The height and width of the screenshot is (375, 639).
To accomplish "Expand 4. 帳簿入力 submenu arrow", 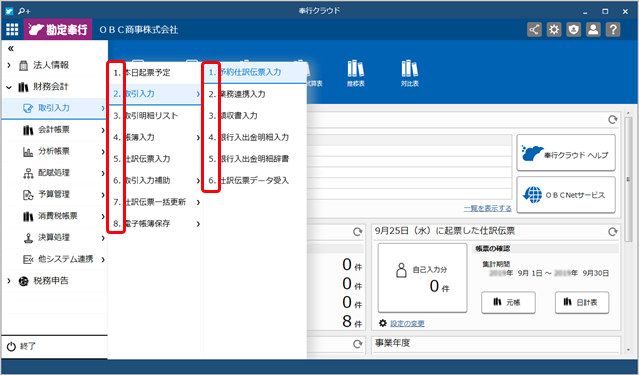I will coord(198,137).
